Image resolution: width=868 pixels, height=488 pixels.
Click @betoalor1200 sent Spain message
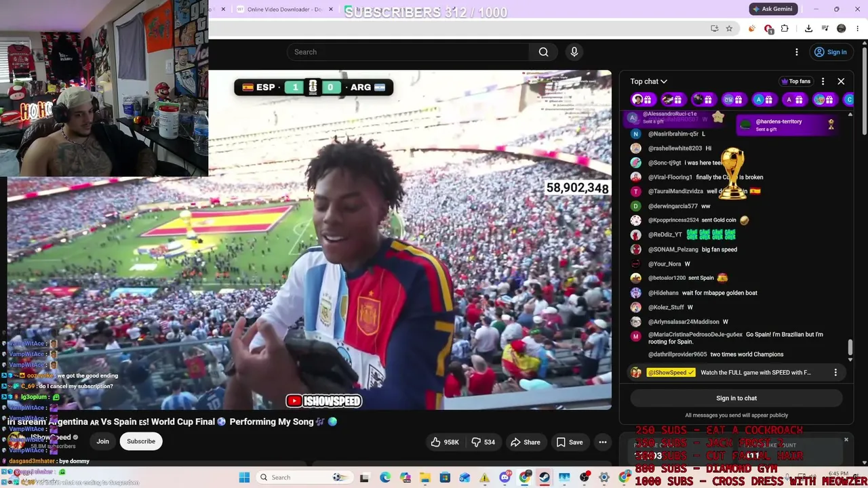click(x=679, y=278)
